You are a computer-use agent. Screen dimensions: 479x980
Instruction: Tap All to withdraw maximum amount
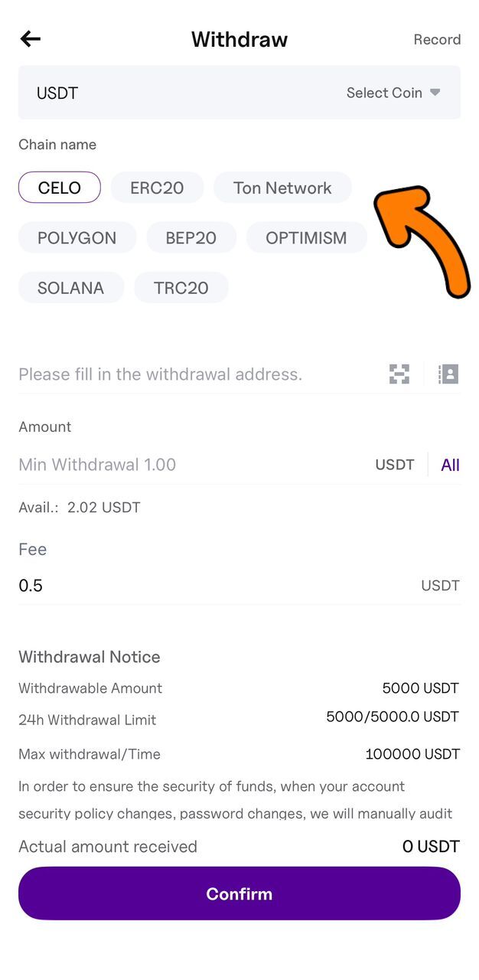pos(450,465)
